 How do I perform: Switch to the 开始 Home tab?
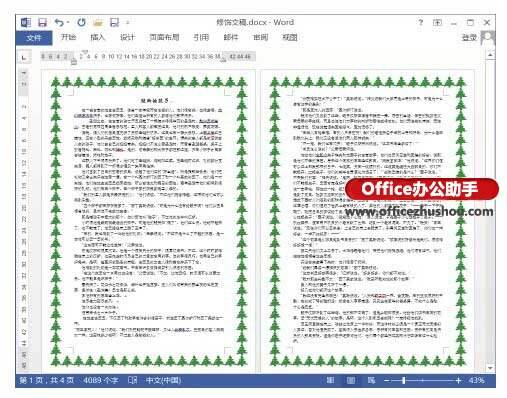pyautogui.click(x=68, y=37)
